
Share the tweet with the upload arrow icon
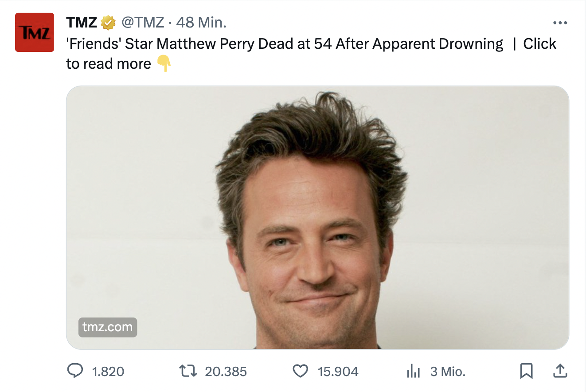[x=560, y=371]
